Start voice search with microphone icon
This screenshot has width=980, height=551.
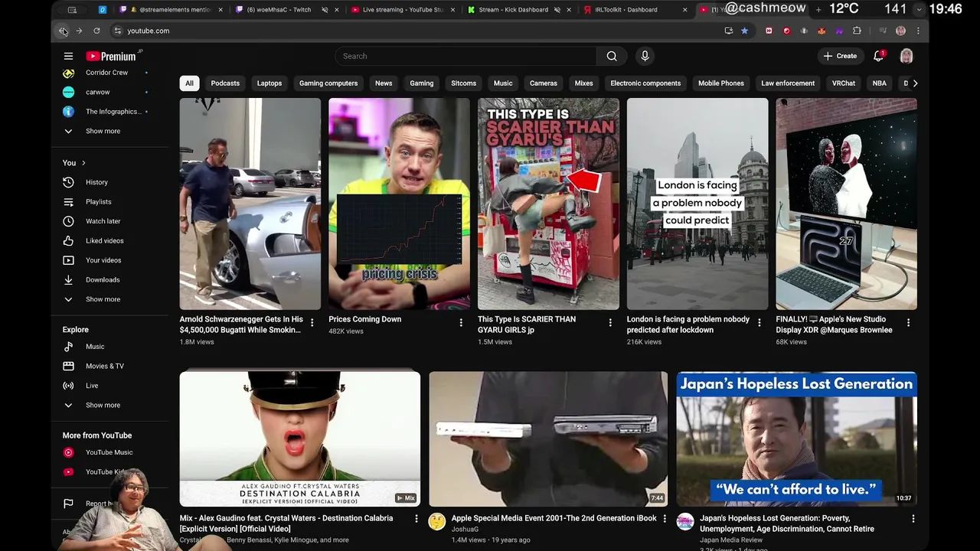645,56
